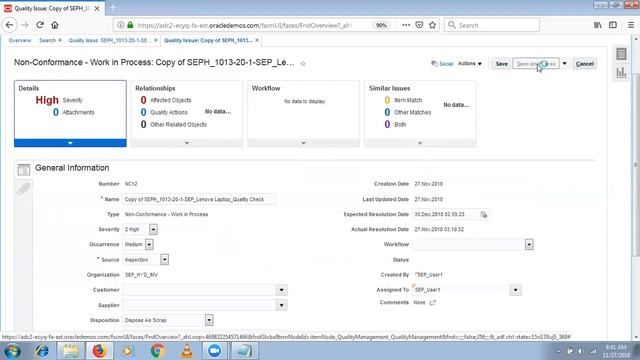Click Firefox search box
This screenshot has height=360, width=640.
pos(491,25)
